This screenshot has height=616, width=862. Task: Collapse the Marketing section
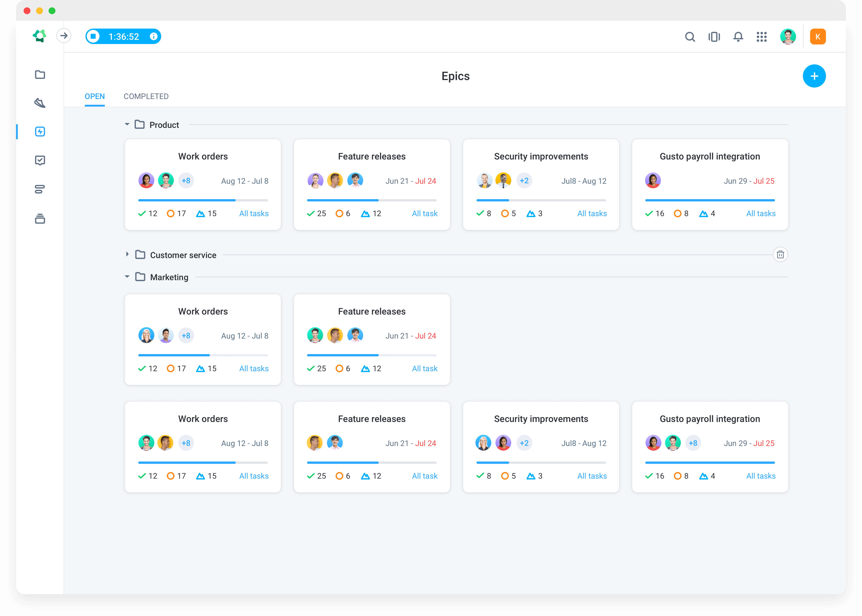pyautogui.click(x=127, y=277)
